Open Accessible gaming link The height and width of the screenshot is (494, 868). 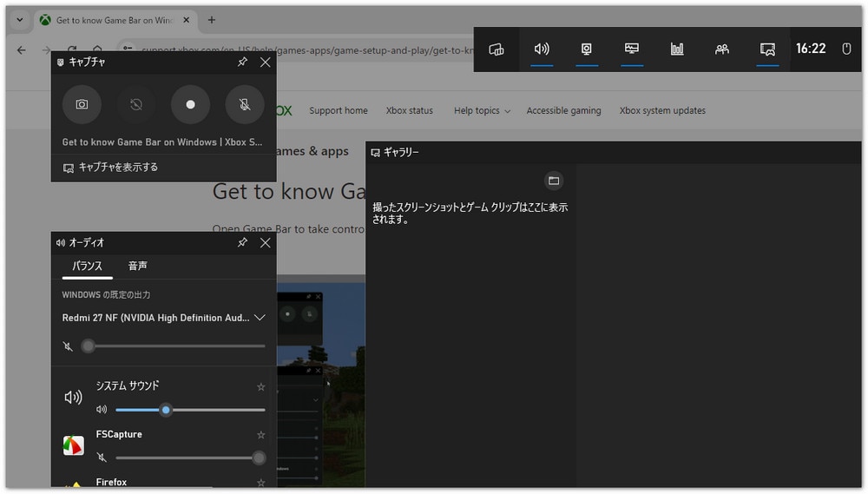[x=563, y=111]
